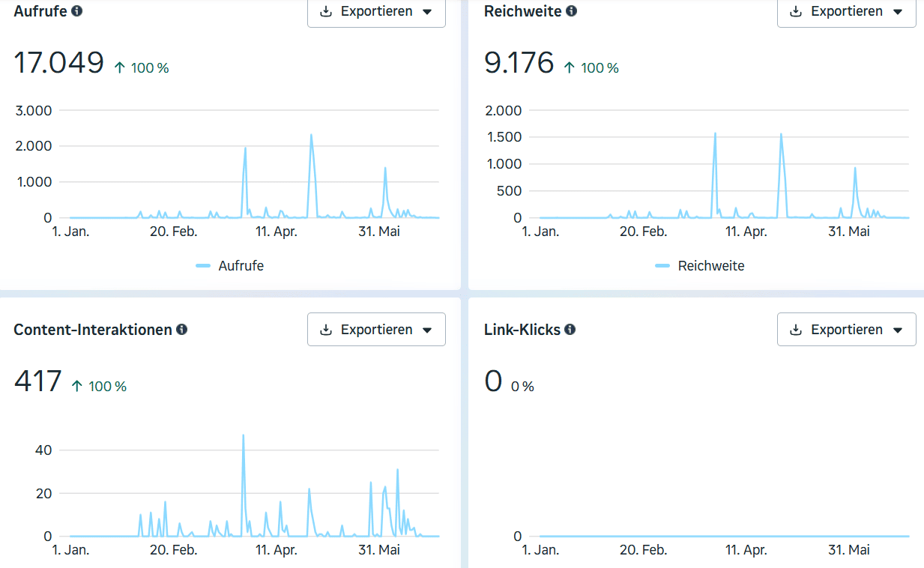Open info tooltip for Content-Interaktionen

point(181,330)
